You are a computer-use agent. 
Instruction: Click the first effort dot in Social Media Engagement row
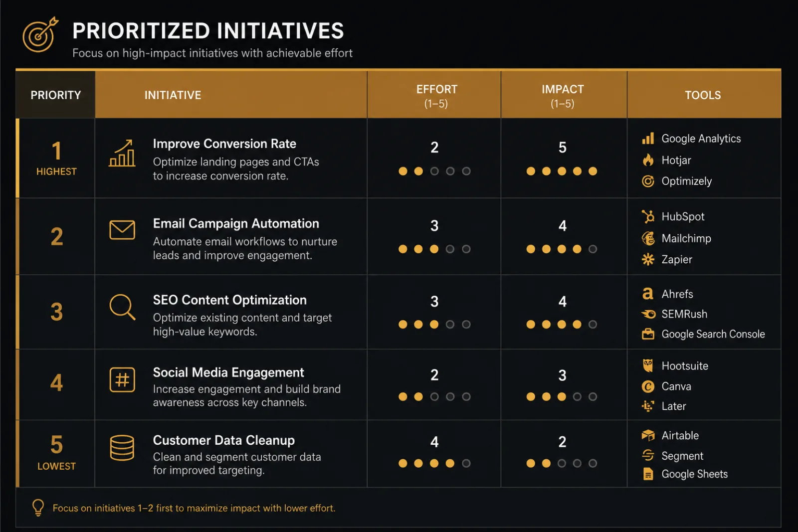pos(403,397)
